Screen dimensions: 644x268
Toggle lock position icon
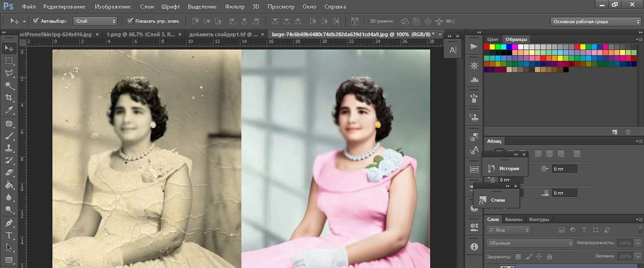click(539, 256)
